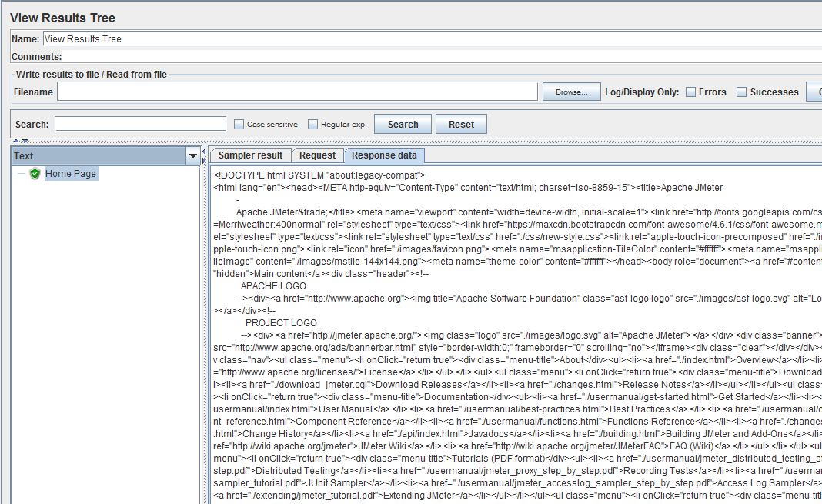Reset the search with the Reset button

click(461, 123)
